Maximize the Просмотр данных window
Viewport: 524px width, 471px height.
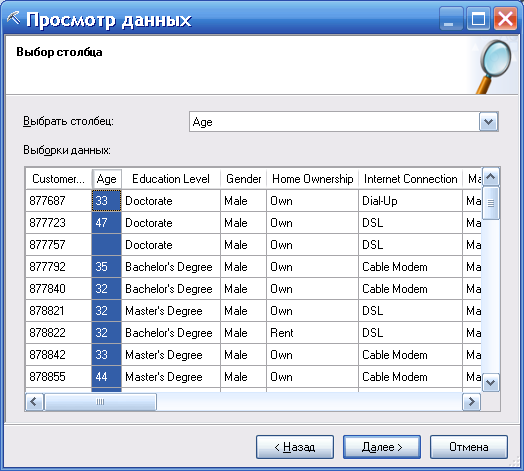tap(478, 19)
